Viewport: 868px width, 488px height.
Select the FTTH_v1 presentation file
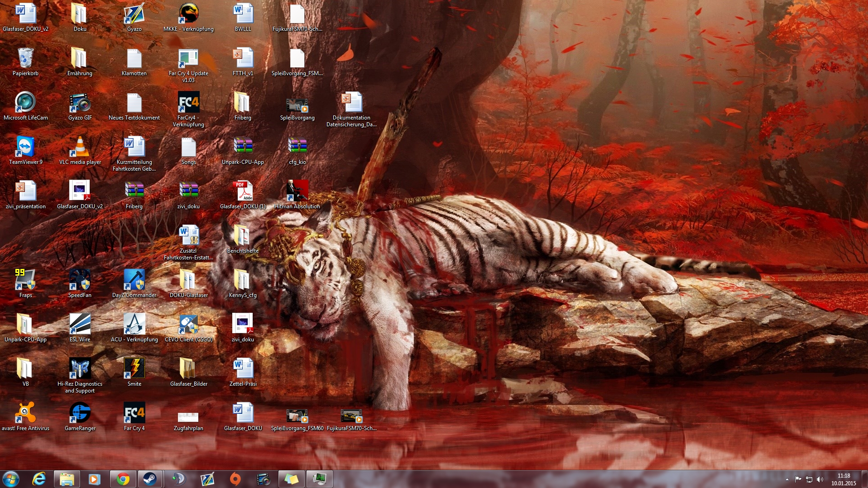(243, 61)
